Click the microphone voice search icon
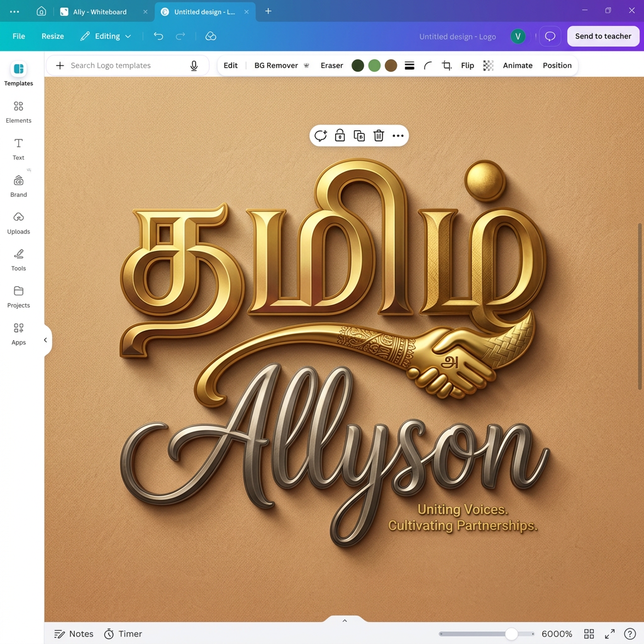Image resolution: width=644 pixels, height=644 pixels. (194, 65)
